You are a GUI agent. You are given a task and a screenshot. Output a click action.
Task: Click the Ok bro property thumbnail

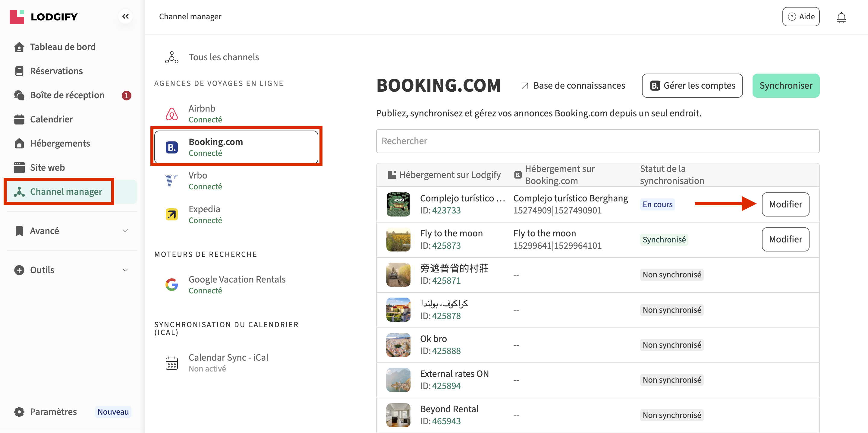pos(398,345)
